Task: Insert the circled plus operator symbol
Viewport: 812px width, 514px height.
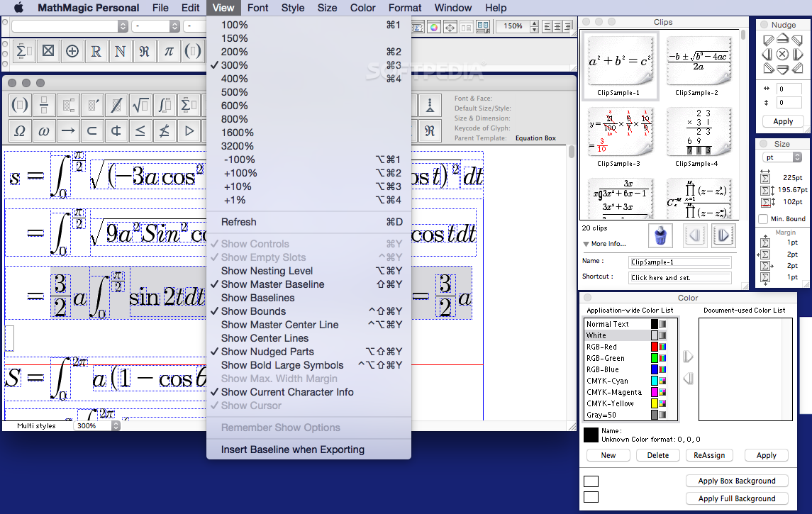Action: click(72, 51)
